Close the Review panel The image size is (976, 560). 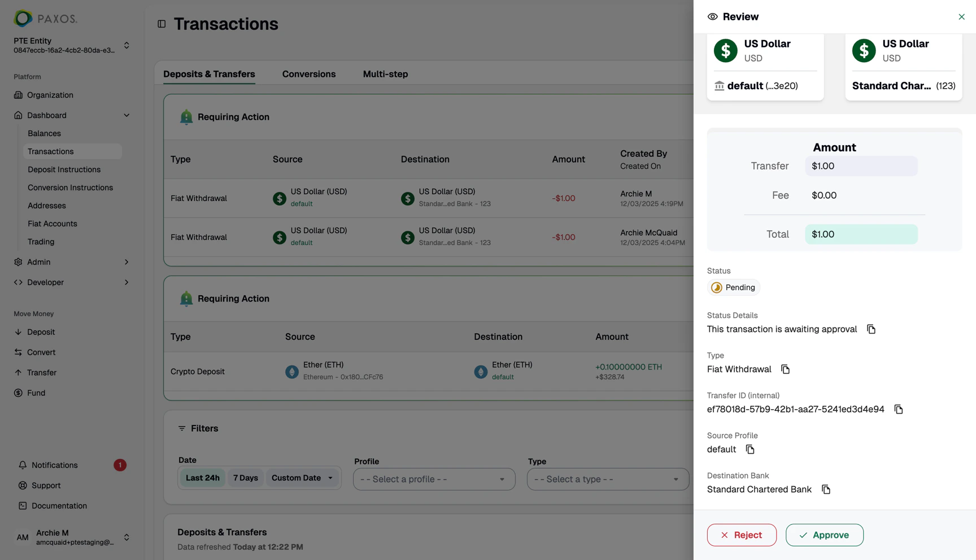(961, 17)
